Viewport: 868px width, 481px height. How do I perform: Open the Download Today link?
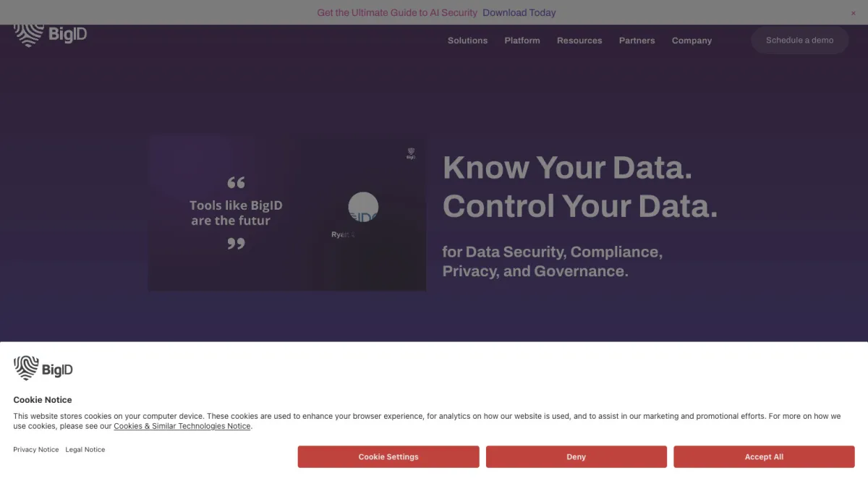click(x=519, y=12)
